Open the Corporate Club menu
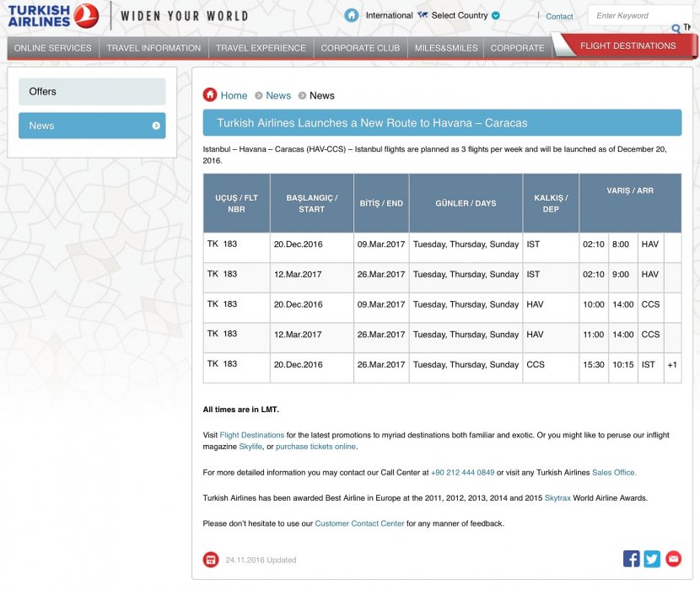The height and width of the screenshot is (590, 700). point(360,48)
